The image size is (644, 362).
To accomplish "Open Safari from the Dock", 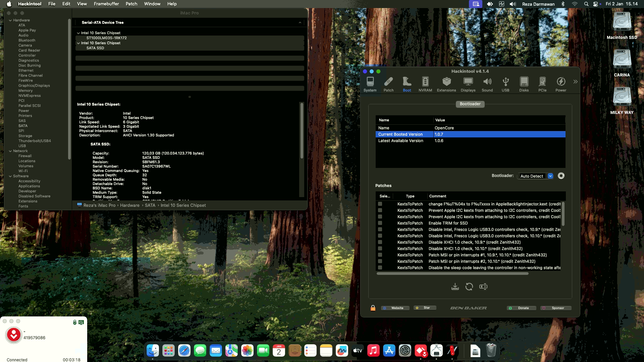I will tap(184, 351).
